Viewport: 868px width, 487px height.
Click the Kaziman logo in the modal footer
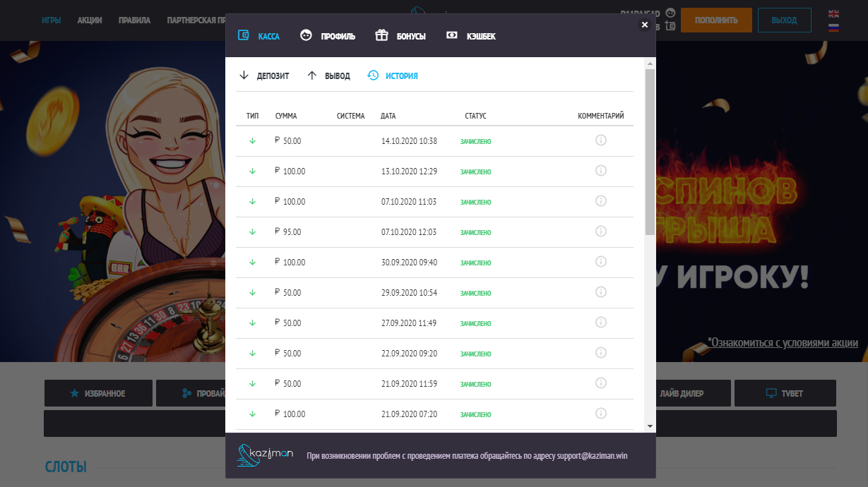(x=265, y=455)
